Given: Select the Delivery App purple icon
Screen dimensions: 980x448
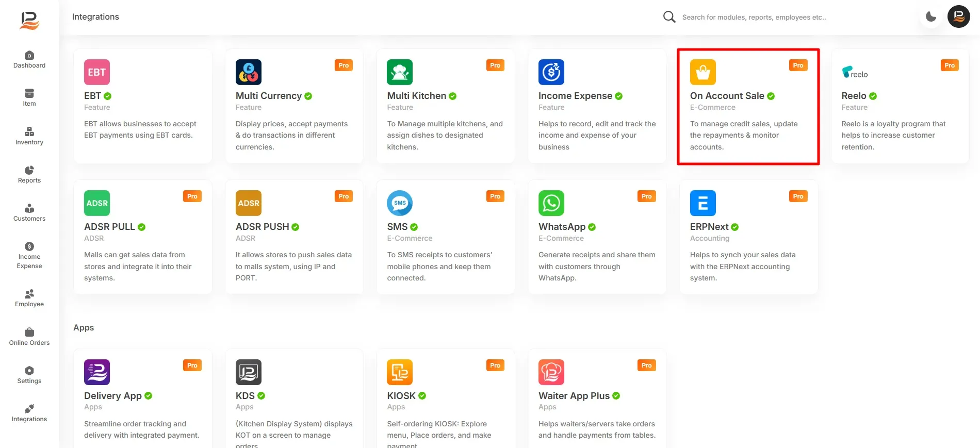Looking at the screenshot, I should (x=97, y=372).
